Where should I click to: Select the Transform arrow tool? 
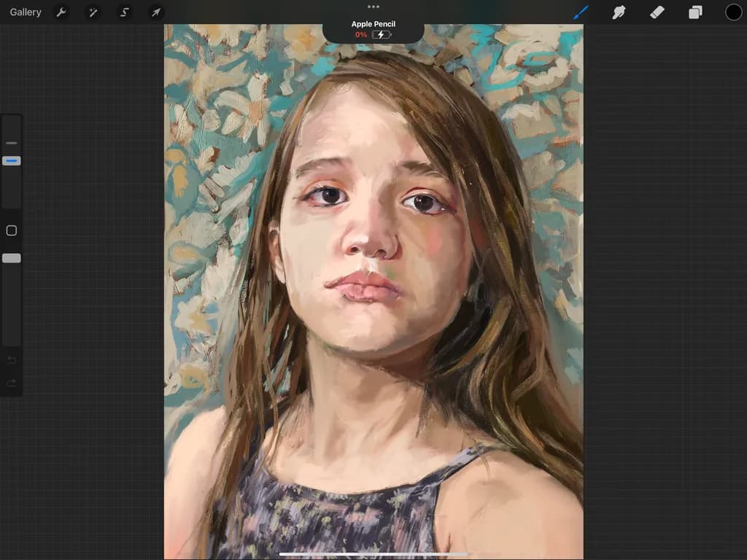click(156, 12)
